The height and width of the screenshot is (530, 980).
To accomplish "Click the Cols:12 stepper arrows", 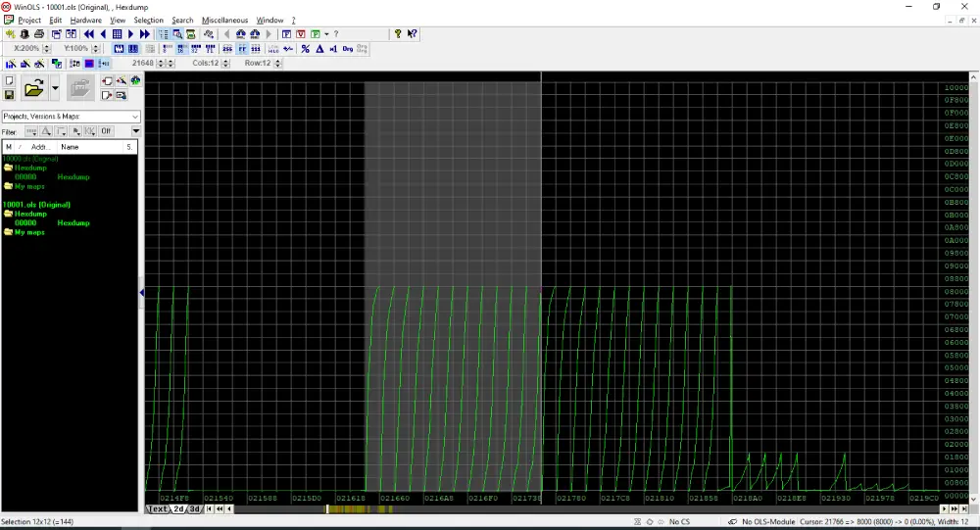I will coord(225,63).
